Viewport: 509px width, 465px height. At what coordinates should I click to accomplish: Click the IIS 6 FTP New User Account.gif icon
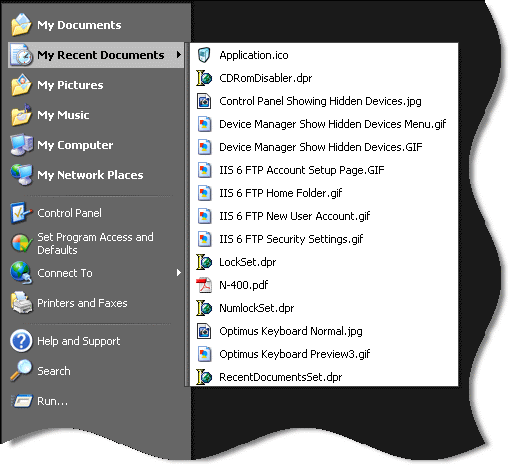tap(204, 216)
